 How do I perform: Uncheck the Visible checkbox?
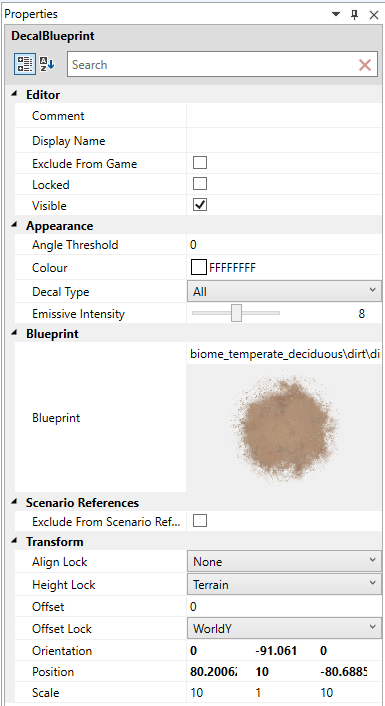(x=200, y=205)
